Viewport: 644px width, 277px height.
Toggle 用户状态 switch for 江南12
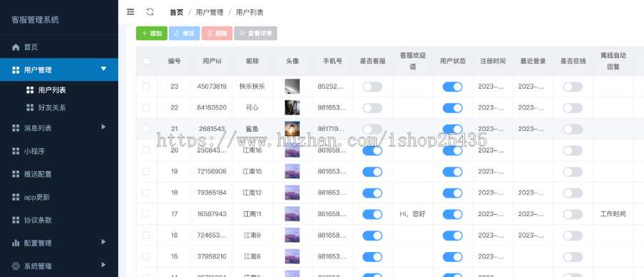[x=453, y=193]
